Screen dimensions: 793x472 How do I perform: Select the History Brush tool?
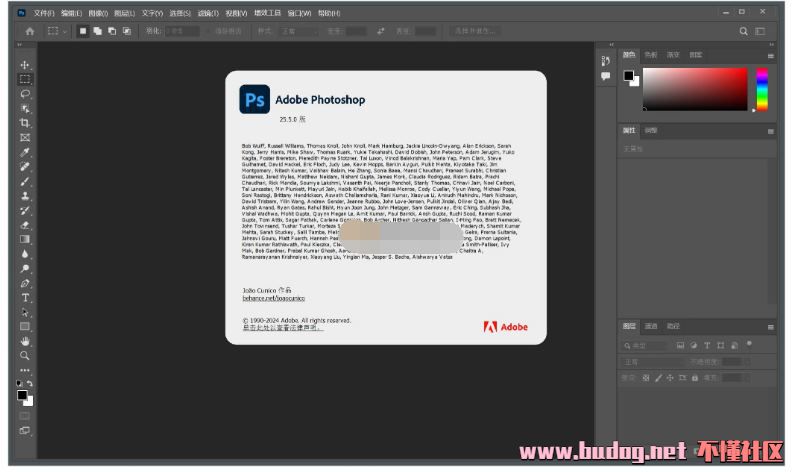(25, 210)
